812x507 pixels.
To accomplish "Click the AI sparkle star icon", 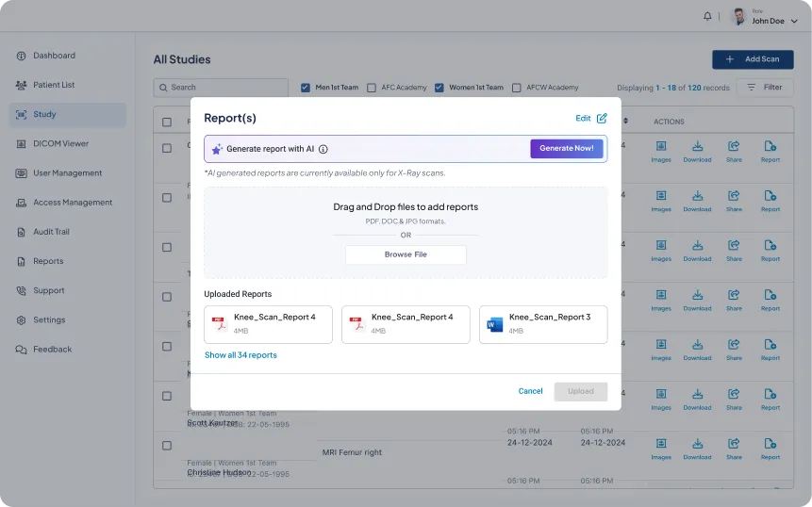I will click(x=217, y=149).
